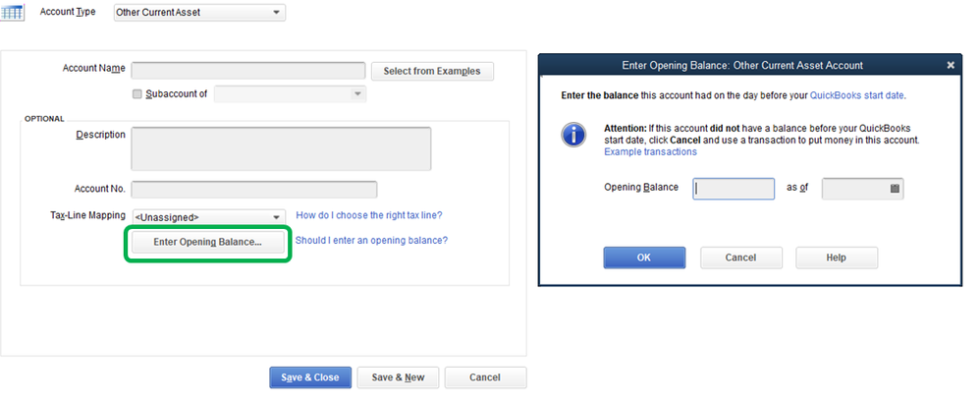The width and height of the screenshot is (980, 404).
Task: Close the Enter Opening Balance dialog
Action: (x=950, y=65)
